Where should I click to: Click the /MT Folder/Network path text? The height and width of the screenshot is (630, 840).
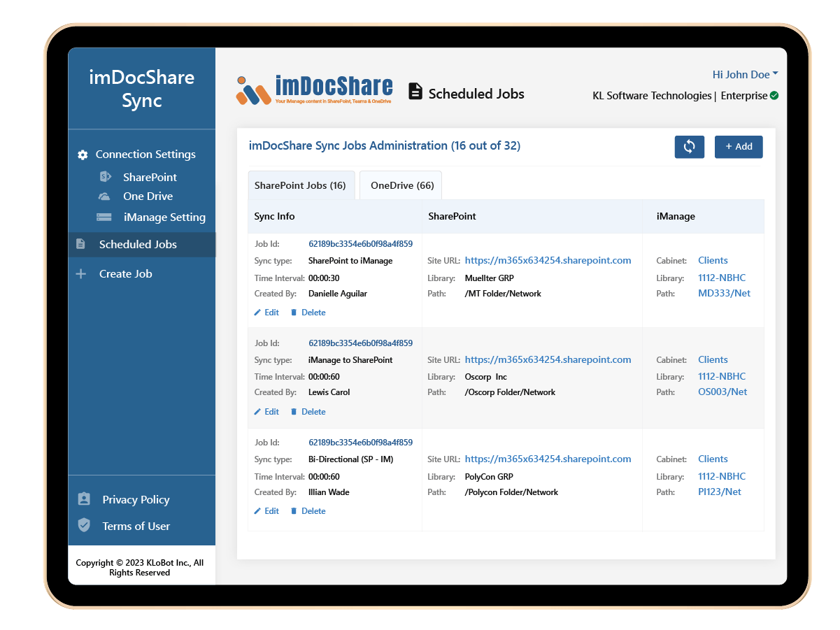[503, 294]
